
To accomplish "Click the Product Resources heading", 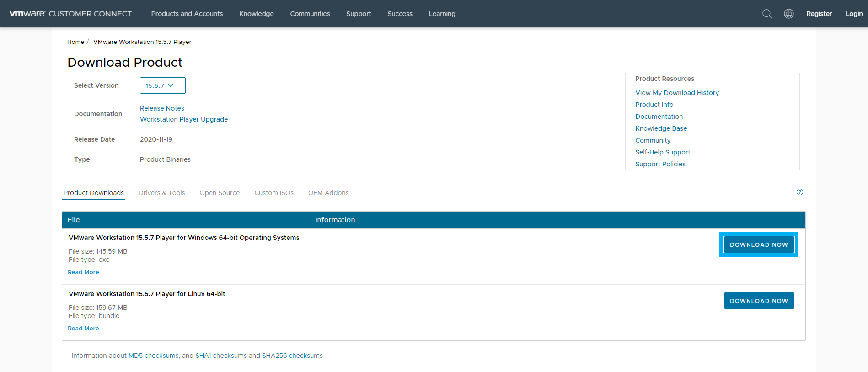I will tap(664, 79).
